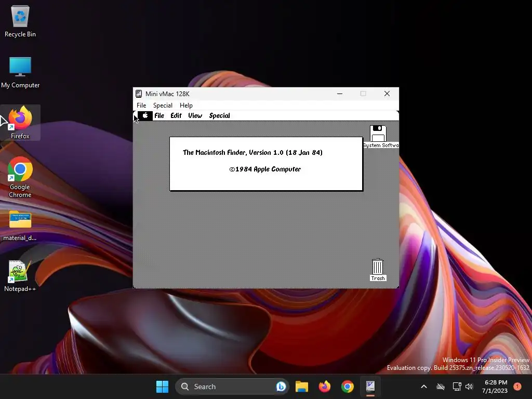Viewport: 532px width, 399px height.
Task: Select the Notepad++ desktop shortcut
Action: pyautogui.click(x=20, y=276)
